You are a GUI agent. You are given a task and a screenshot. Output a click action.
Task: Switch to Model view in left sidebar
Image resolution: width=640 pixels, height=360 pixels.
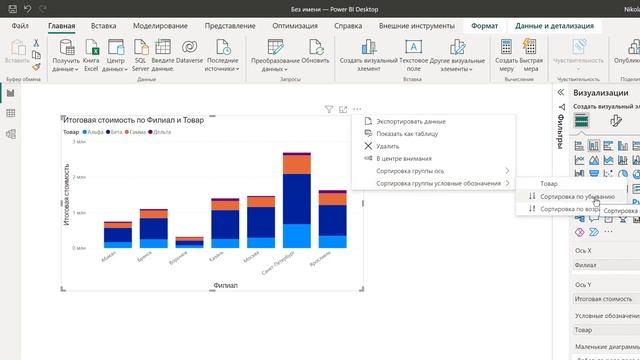11,133
